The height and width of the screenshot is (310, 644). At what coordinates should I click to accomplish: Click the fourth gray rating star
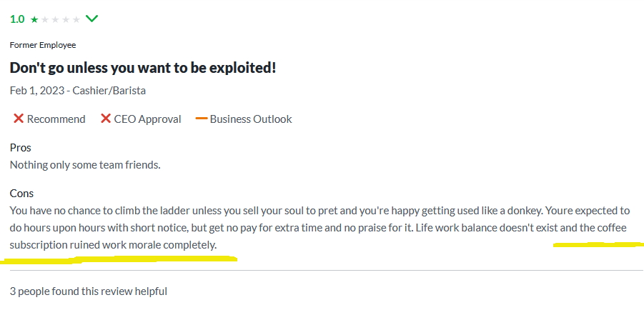coord(66,19)
